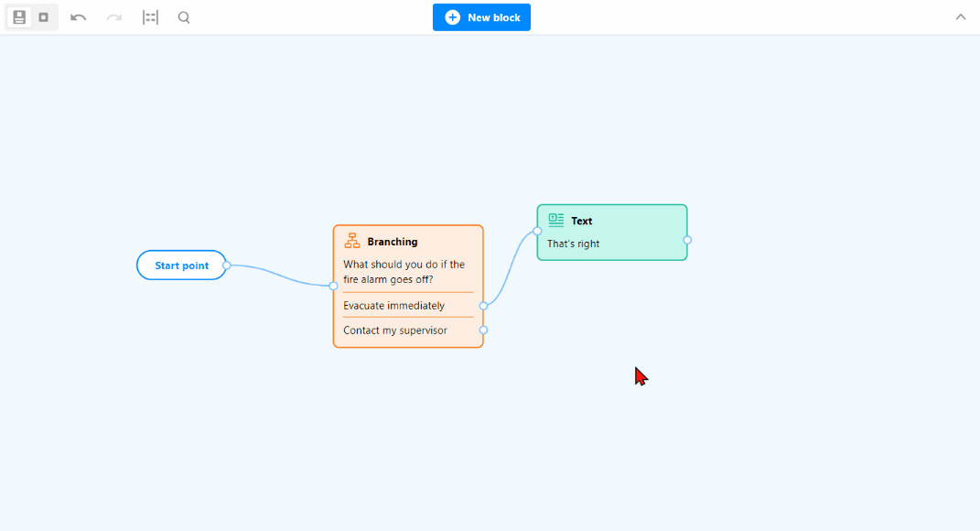Click the Branching block icon

coord(352,241)
